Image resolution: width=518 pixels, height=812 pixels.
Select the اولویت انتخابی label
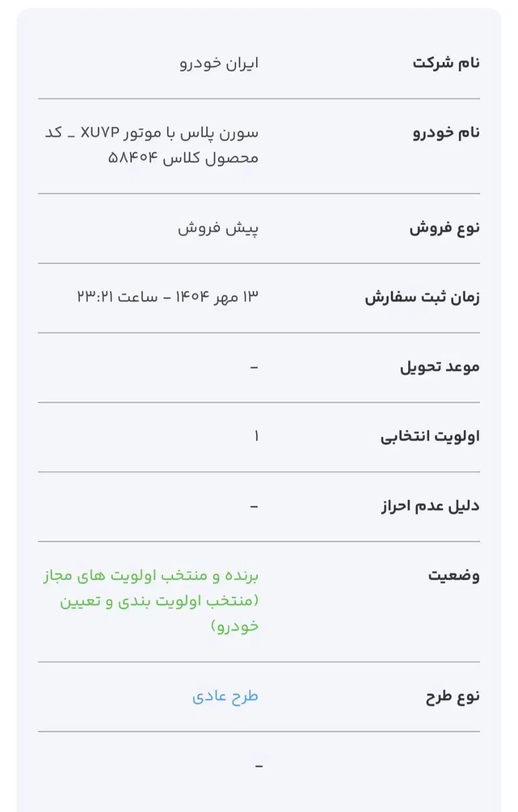(x=430, y=436)
